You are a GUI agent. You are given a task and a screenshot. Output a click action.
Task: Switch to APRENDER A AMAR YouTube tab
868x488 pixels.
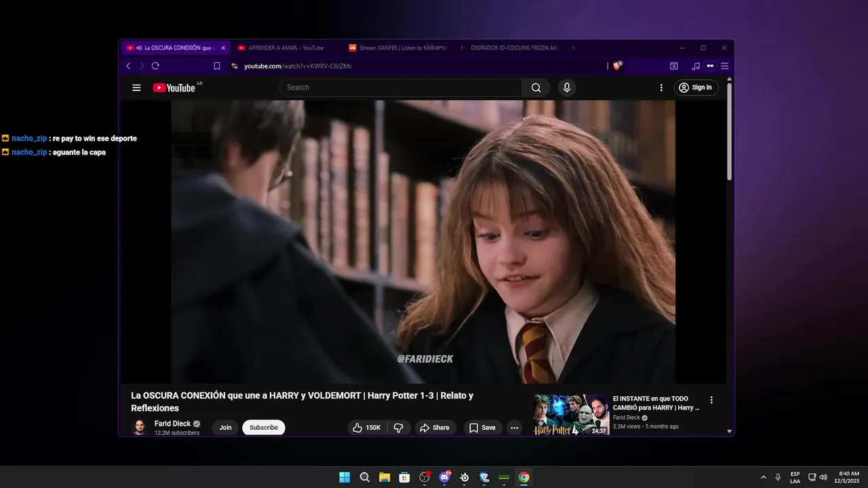click(285, 47)
